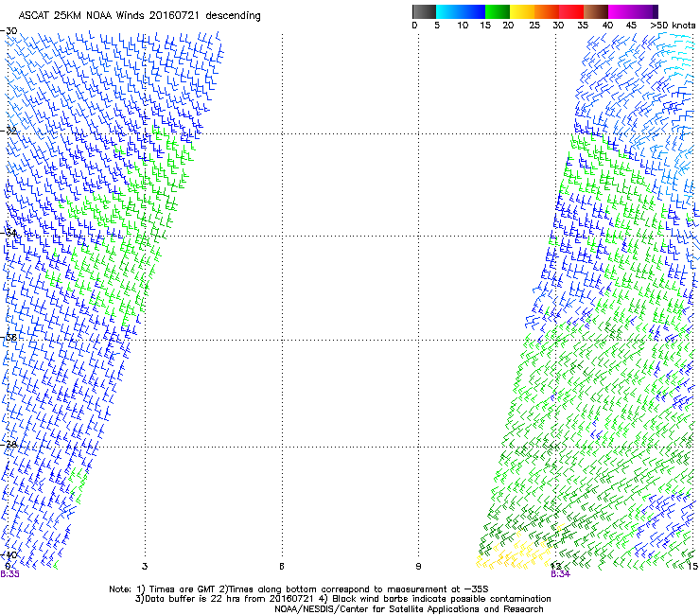Click the red 30-35 knots color segment

point(571,11)
